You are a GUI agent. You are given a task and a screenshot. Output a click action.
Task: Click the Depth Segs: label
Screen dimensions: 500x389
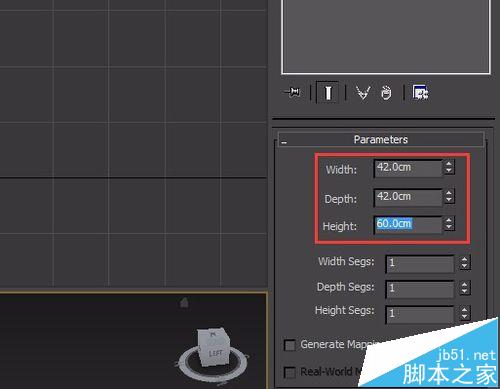345,287
